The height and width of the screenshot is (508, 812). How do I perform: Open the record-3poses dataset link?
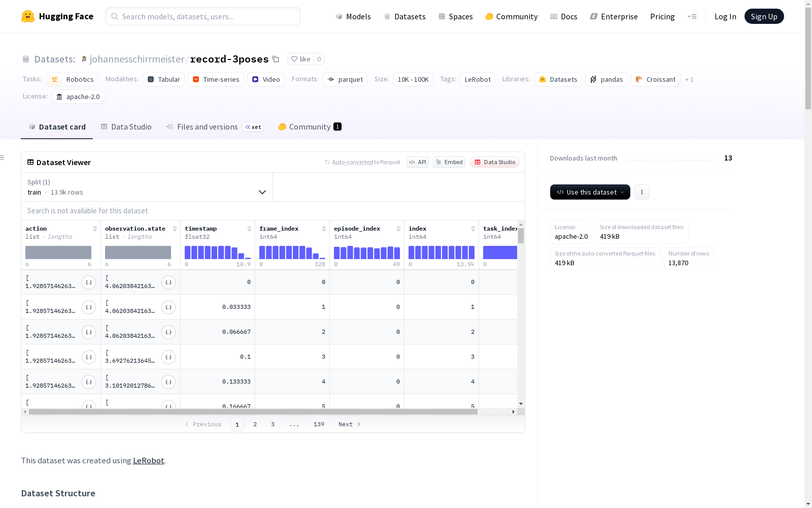point(229,59)
